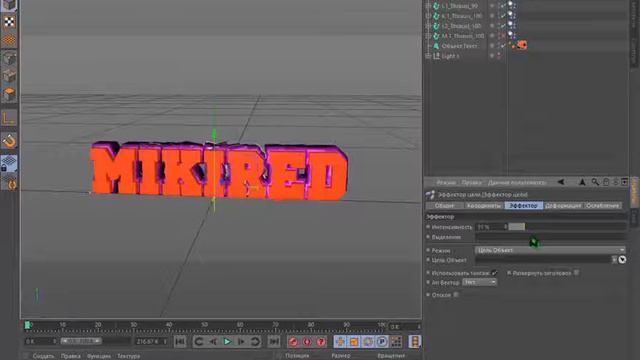Toggle the lock icon in attributes panel

[606, 182]
